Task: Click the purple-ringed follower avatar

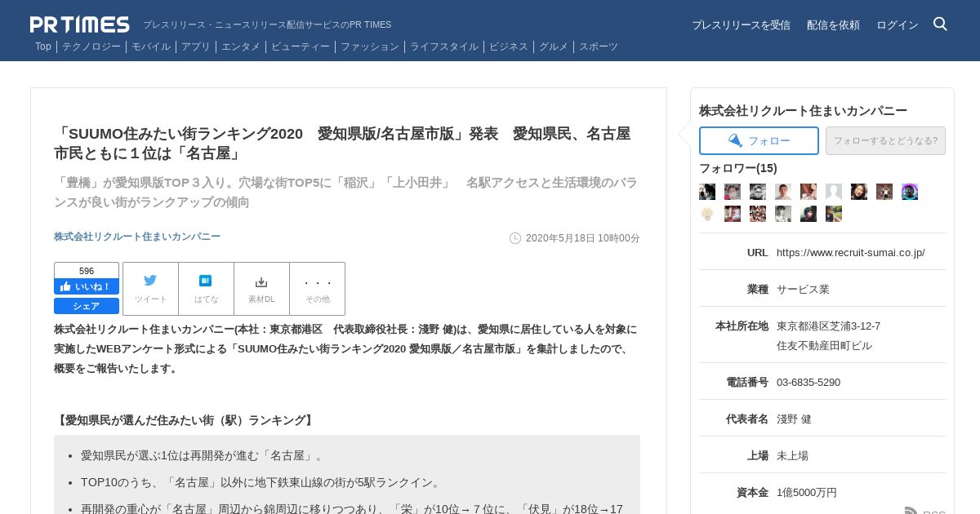Action: point(910,192)
